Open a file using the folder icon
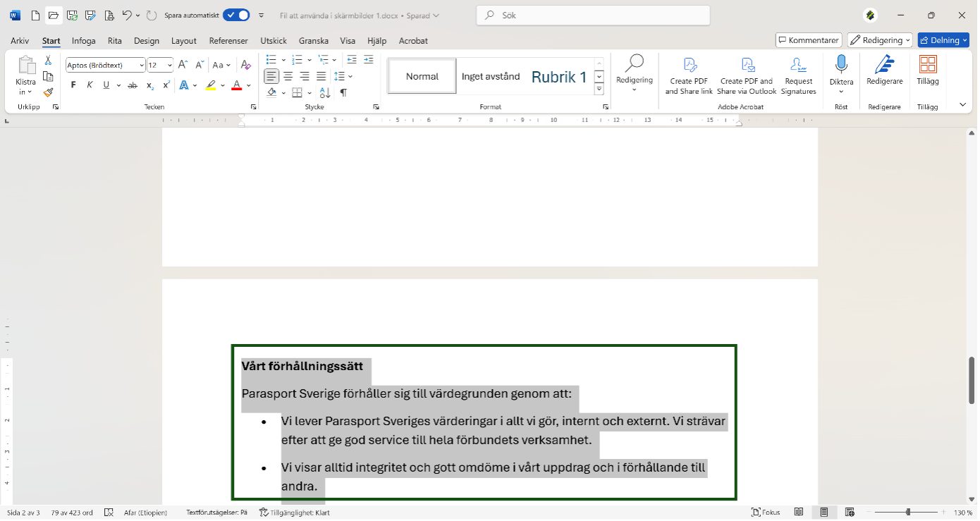 [x=54, y=16]
